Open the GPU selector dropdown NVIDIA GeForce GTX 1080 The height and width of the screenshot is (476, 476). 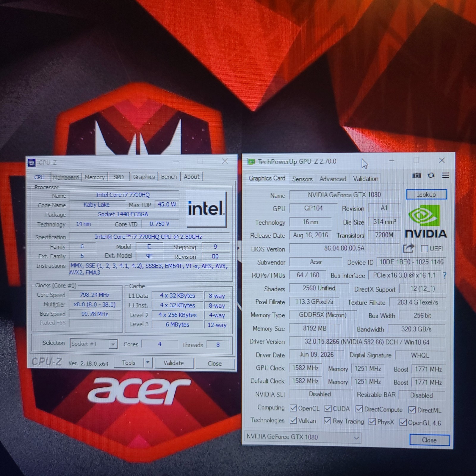pyautogui.click(x=302, y=437)
